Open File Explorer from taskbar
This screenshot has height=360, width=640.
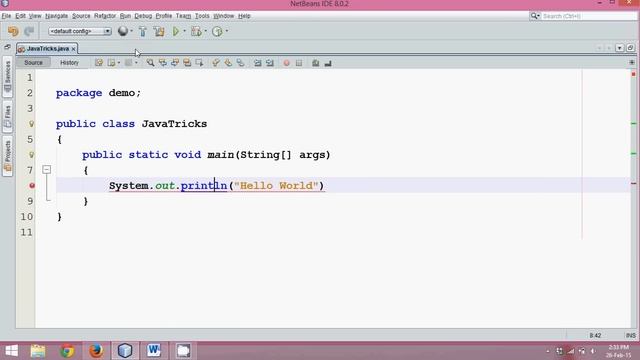(x=38, y=351)
